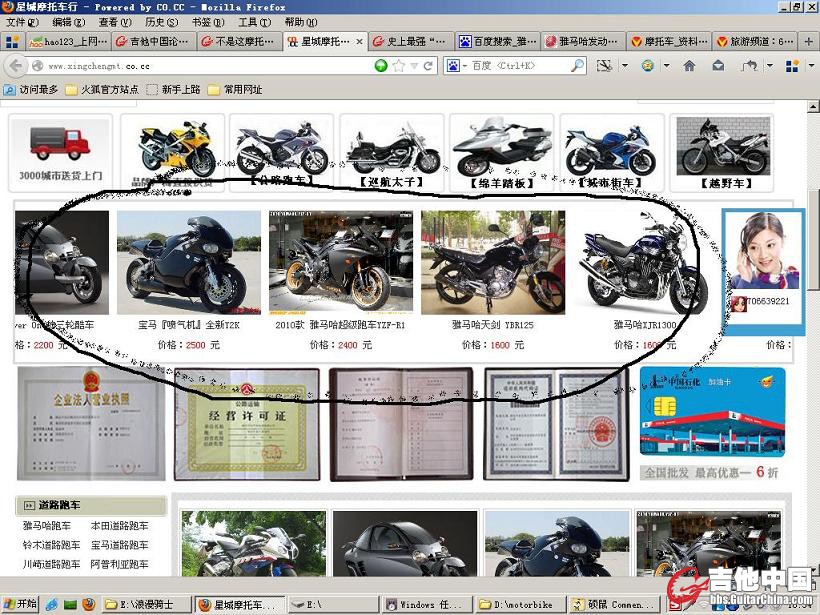
Task: Open the 工具 (Tools) menu
Action: (x=254, y=22)
